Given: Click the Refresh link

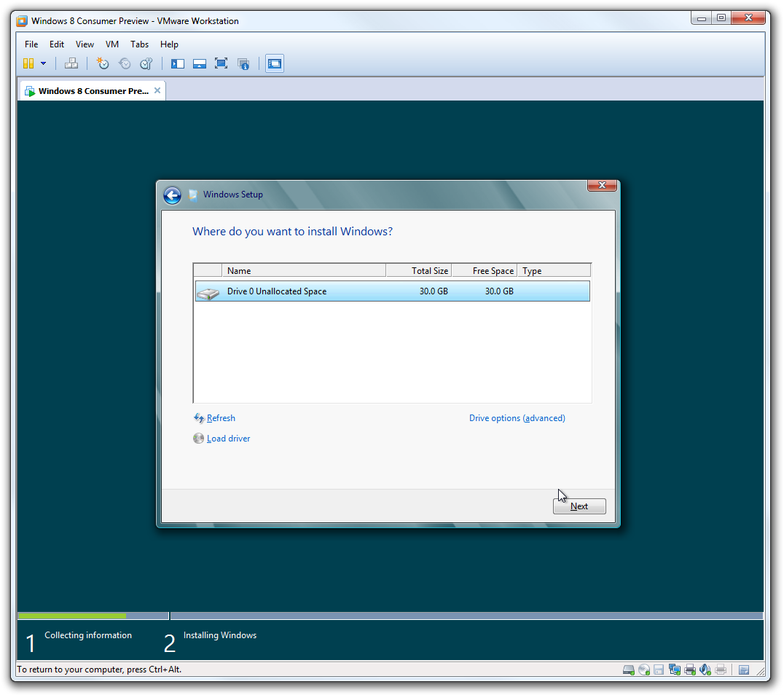Looking at the screenshot, I should (x=221, y=417).
